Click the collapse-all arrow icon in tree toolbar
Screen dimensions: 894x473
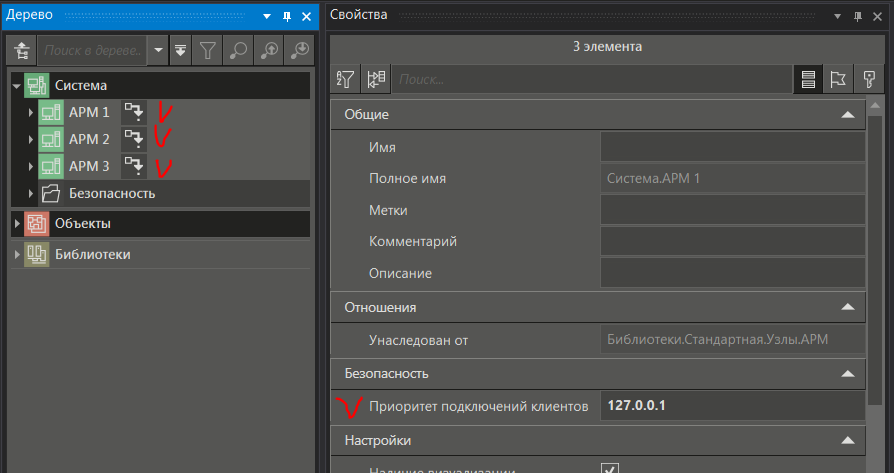pyautogui.click(x=181, y=50)
